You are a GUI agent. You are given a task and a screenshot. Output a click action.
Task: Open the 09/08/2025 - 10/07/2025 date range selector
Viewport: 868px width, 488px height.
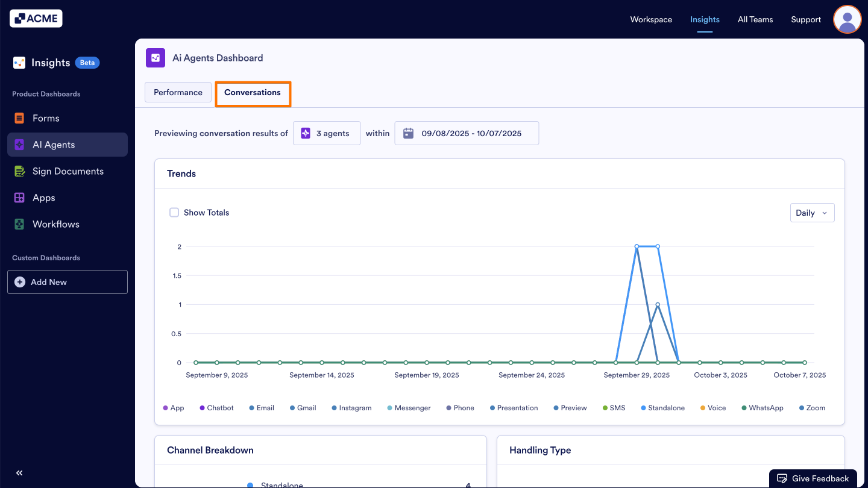467,133
